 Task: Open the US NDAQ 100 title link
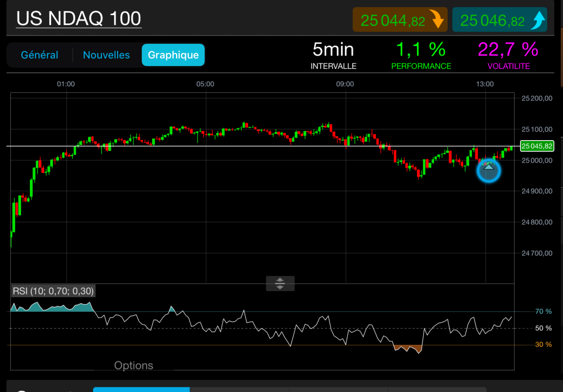click(x=79, y=19)
